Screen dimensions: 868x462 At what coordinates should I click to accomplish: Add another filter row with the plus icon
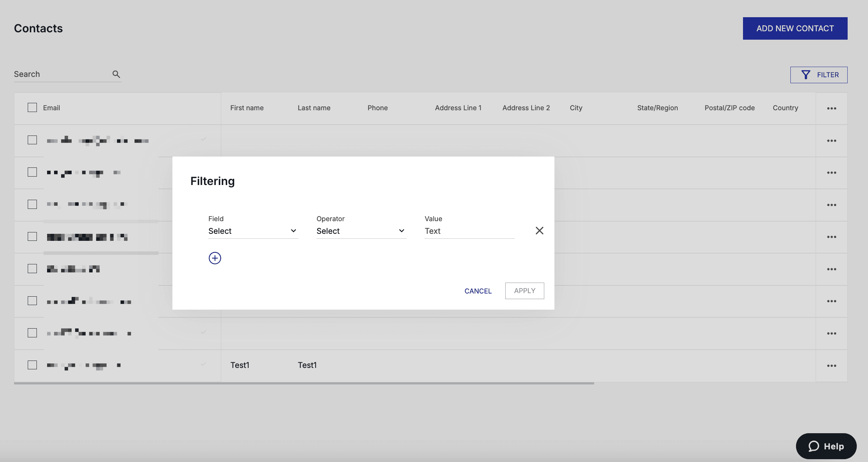(x=215, y=258)
